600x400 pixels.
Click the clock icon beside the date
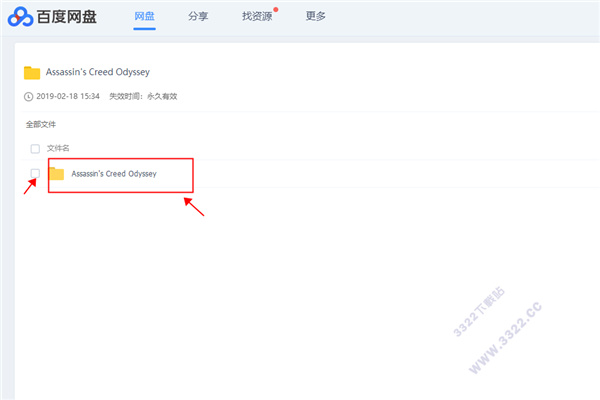(29, 96)
